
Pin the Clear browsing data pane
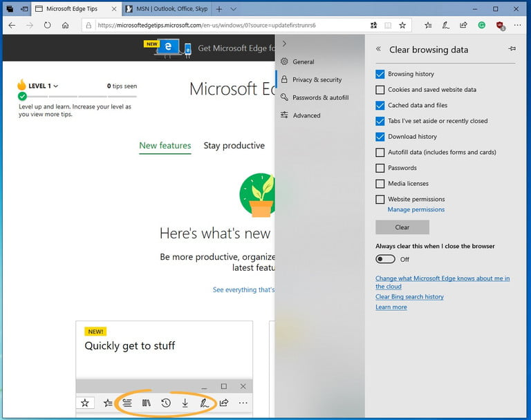point(512,49)
